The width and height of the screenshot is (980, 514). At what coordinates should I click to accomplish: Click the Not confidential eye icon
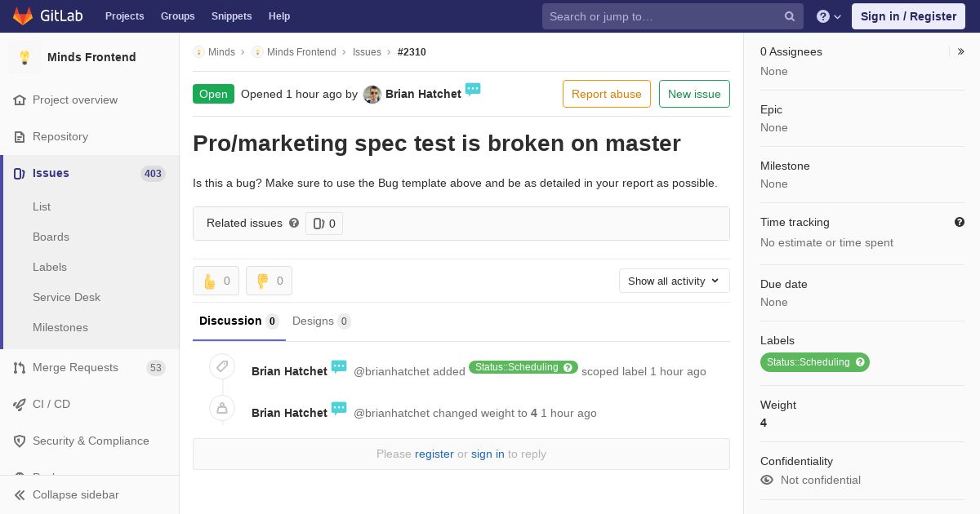point(767,480)
